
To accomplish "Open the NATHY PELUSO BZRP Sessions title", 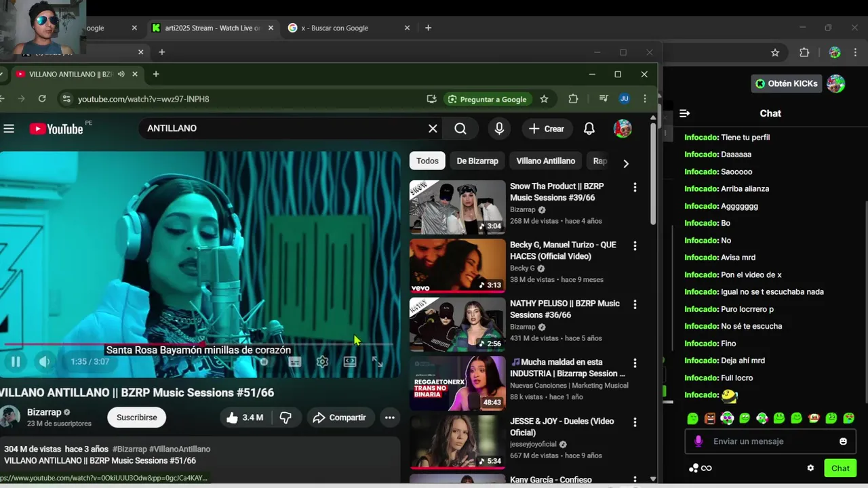I will point(565,309).
